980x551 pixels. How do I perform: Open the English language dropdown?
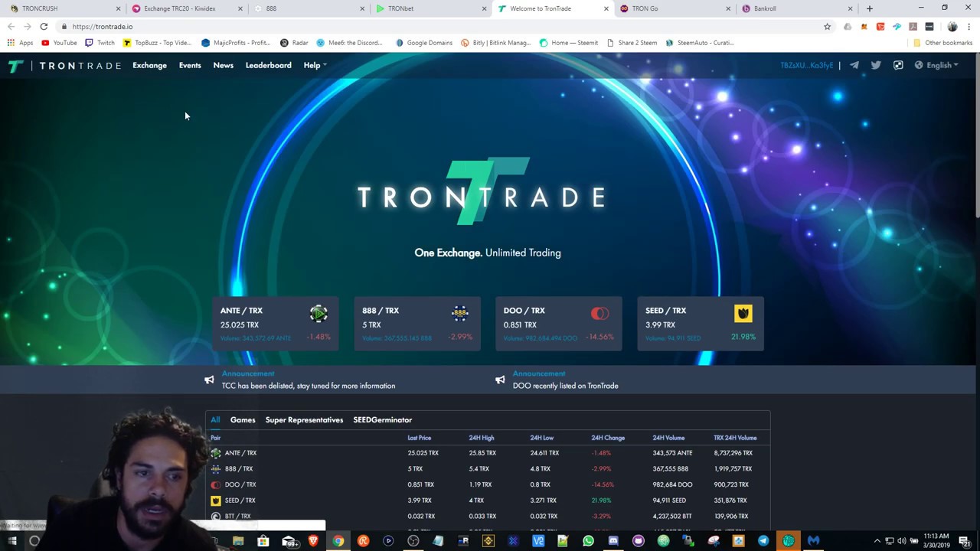coord(936,66)
